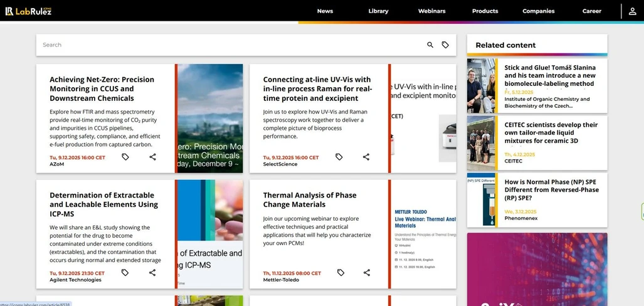Click the Stick and Glue team photo

point(481,86)
